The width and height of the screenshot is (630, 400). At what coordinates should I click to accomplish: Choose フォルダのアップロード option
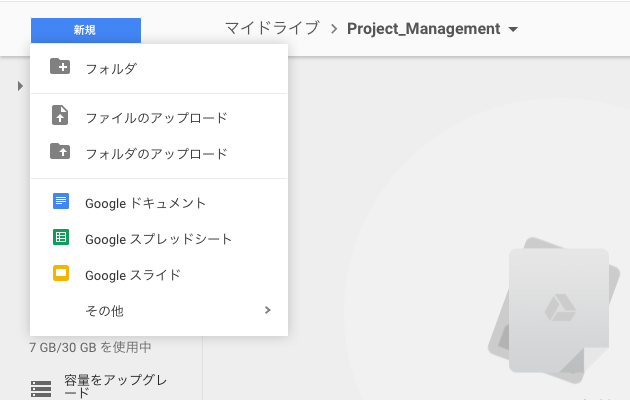[x=159, y=154]
